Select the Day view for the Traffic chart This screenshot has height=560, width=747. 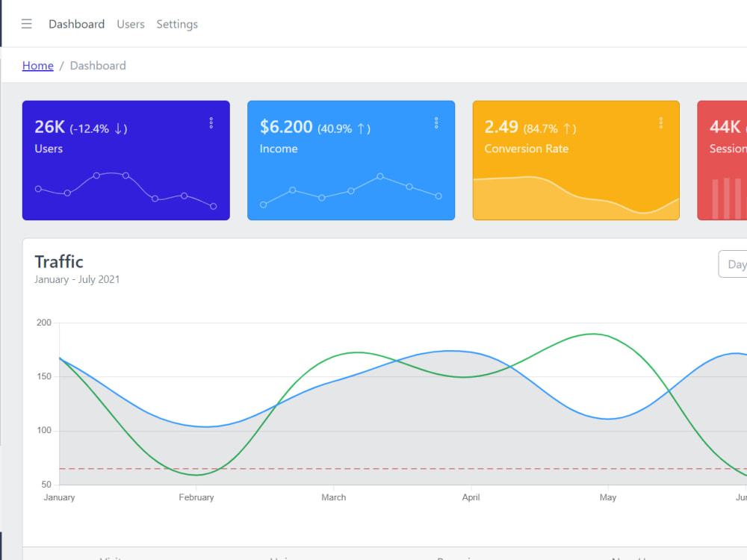tap(737, 264)
